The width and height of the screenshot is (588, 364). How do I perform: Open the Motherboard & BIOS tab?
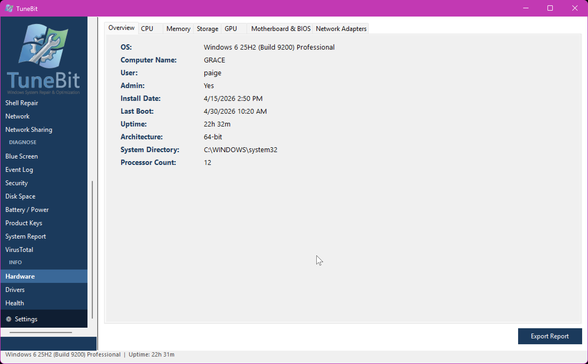[x=280, y=29]
